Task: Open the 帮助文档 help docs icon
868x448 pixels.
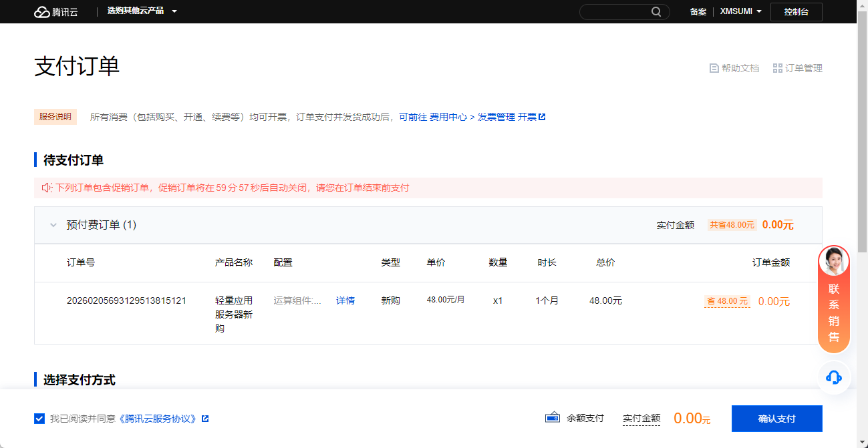Action: click(x=714, y=68)
